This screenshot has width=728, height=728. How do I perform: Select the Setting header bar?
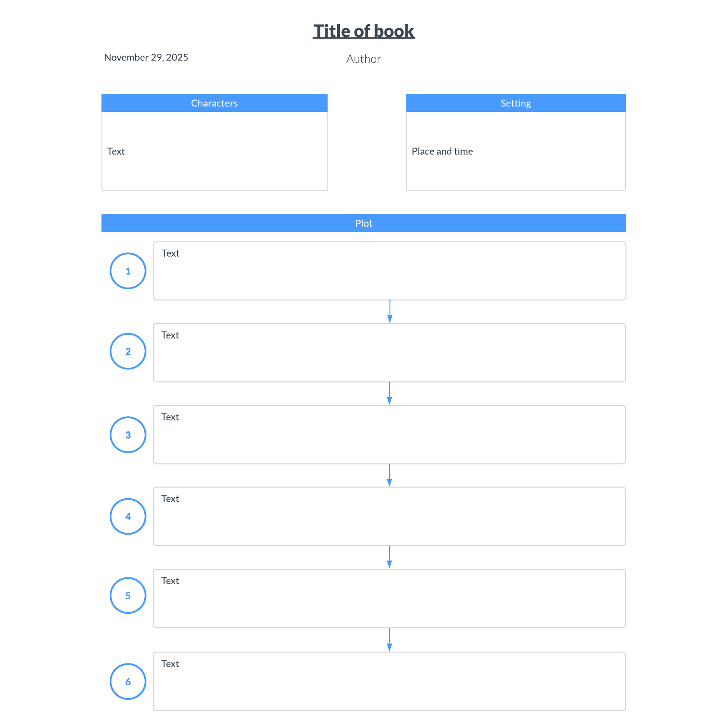point(516,103)
